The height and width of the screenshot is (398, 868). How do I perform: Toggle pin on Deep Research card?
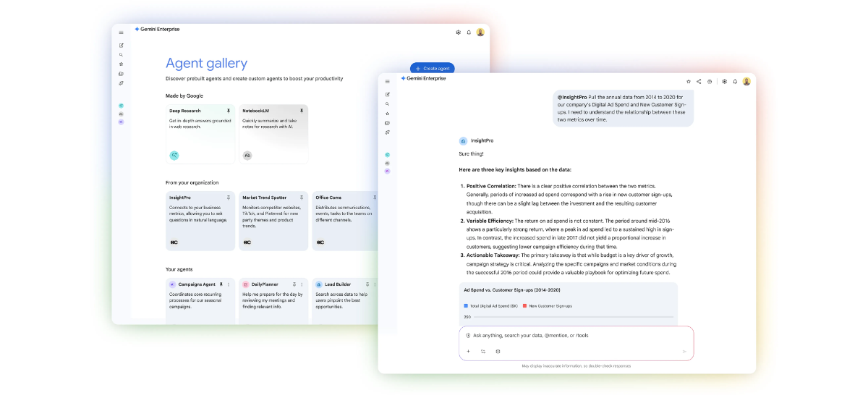click(x=229, y=111)
